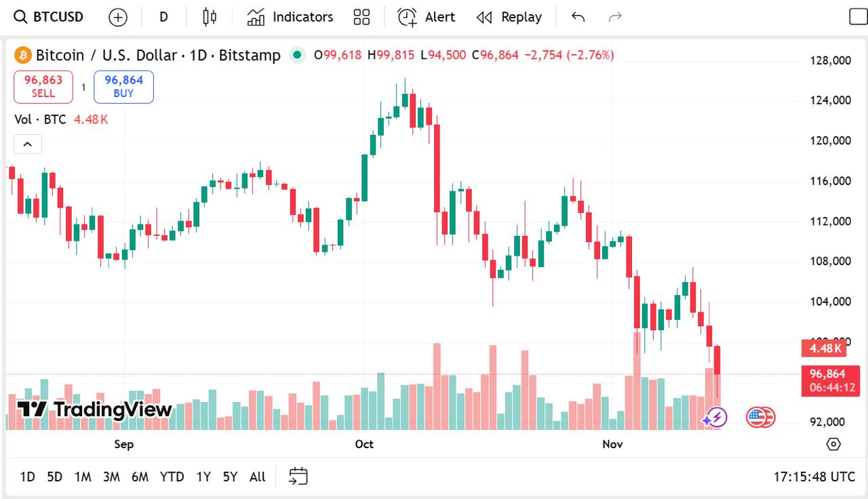868x499 pixels.
Task: Open BTCUSD symbol search
Action: 49,17
